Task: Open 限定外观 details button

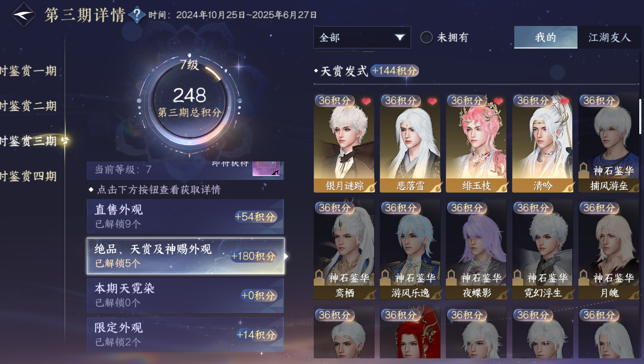Action: click(185, 335)
